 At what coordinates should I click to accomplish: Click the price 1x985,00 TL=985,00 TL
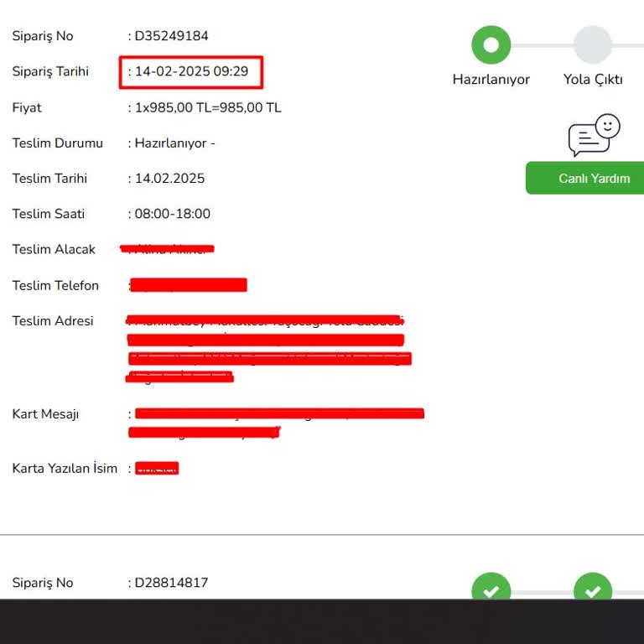pyautogui.click(x=208, y=107)
